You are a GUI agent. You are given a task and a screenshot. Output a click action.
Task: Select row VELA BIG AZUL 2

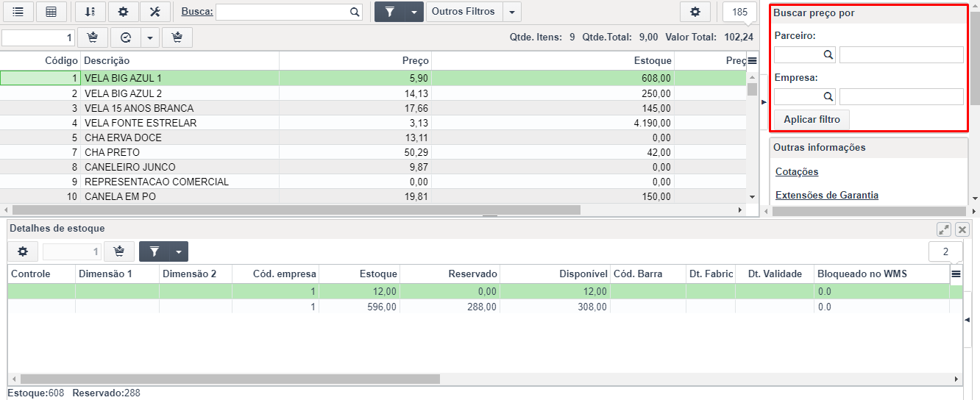[373, 93]
